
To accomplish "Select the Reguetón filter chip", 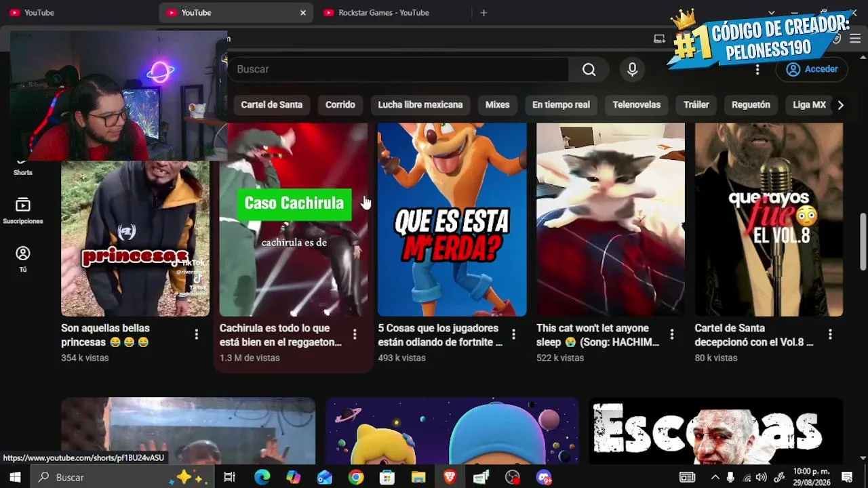I will pos(751,105).
